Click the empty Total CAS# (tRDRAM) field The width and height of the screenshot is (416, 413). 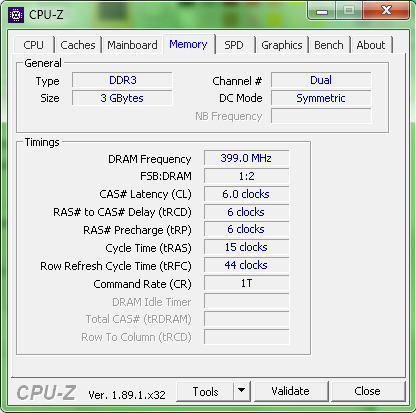tap(246, 319)
